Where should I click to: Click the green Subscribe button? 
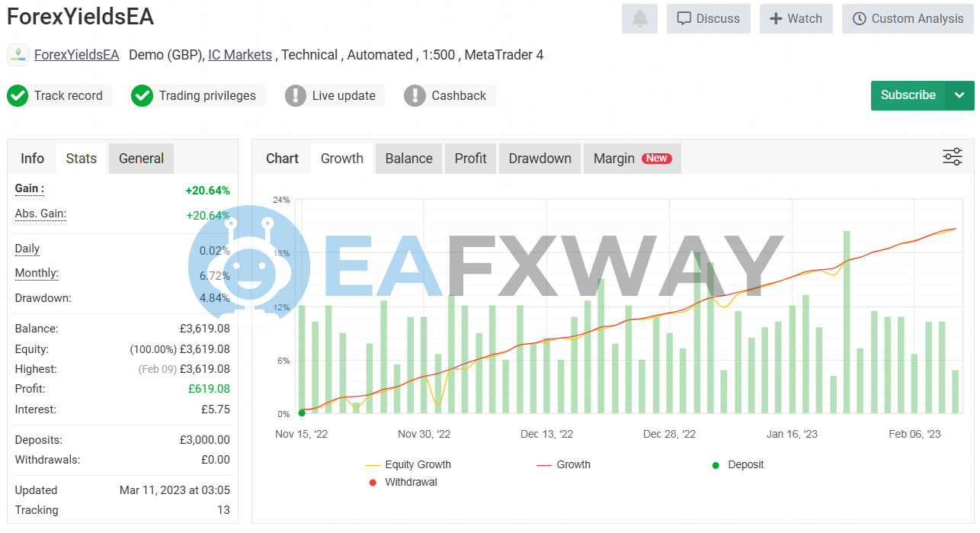(908, 95)
